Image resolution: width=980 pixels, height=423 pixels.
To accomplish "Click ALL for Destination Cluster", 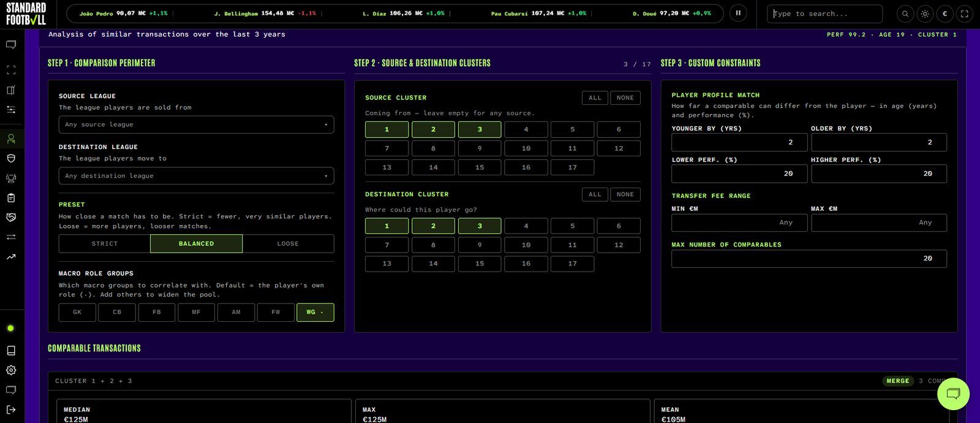I will (x=595, y=194).
